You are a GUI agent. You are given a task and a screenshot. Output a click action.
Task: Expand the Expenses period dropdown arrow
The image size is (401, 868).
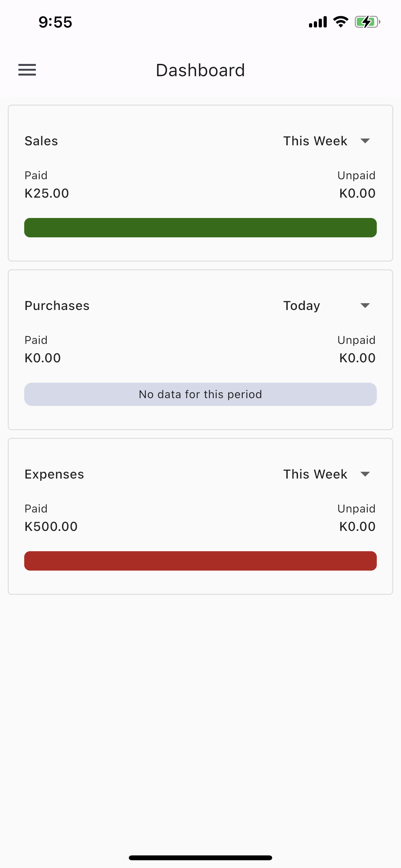click(365, 474)
